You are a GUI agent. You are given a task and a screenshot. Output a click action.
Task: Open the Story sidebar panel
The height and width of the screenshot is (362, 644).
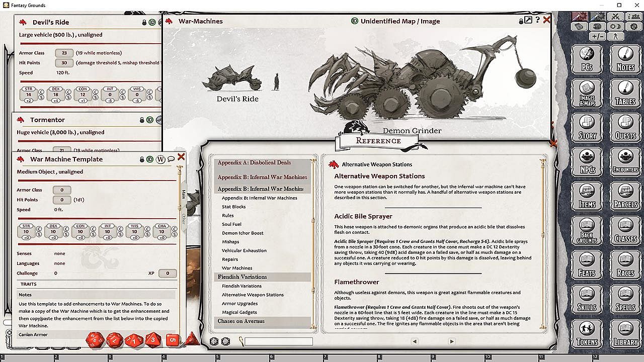[587, 128]
